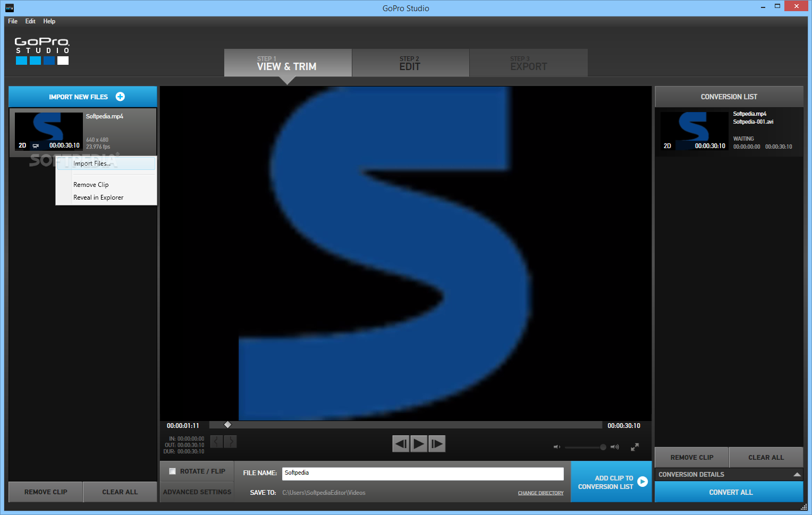Click the 640 x 480 resolution text
Viewport: 812px width, 515px height.
97,140
